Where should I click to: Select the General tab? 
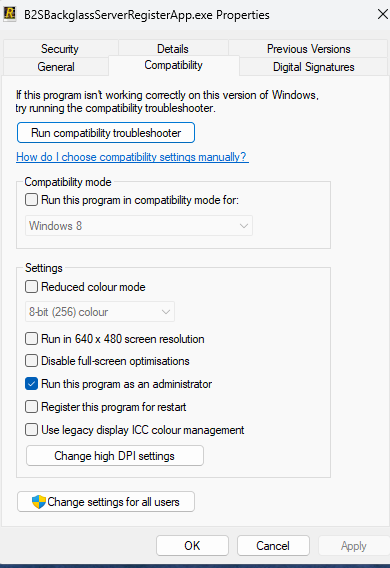tap(56, 67)
